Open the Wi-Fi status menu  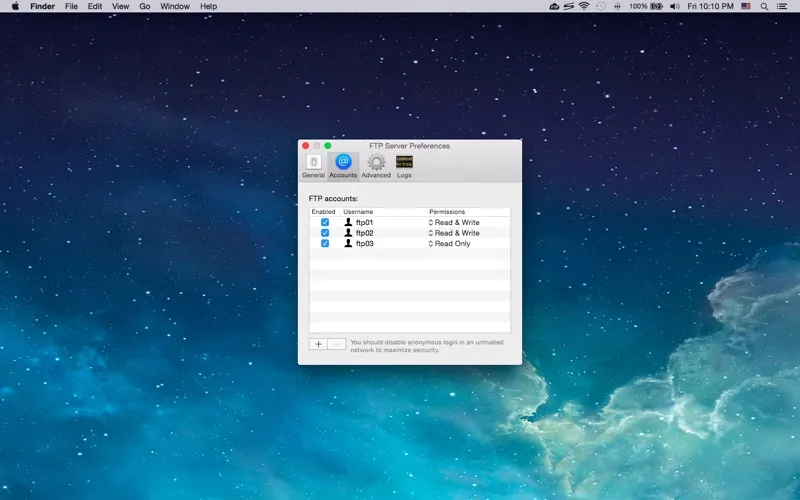[x=583, y=6]
